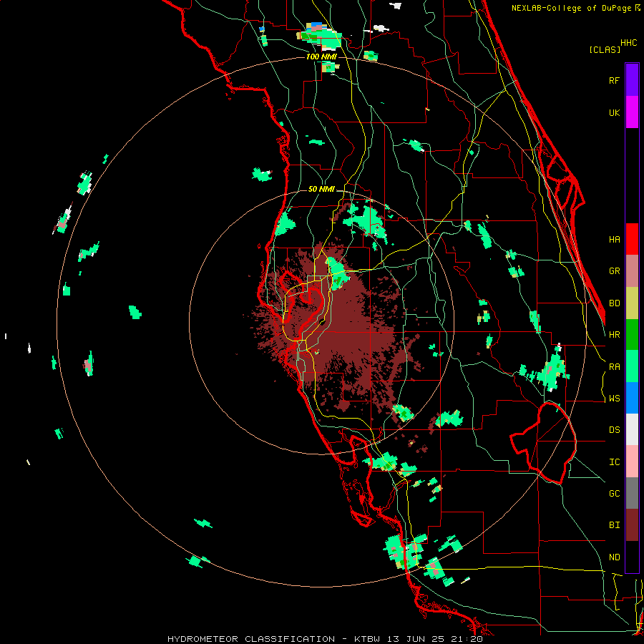Select the dusty pink GR legend swatch
644x644 pixels.
pos(632,271)
